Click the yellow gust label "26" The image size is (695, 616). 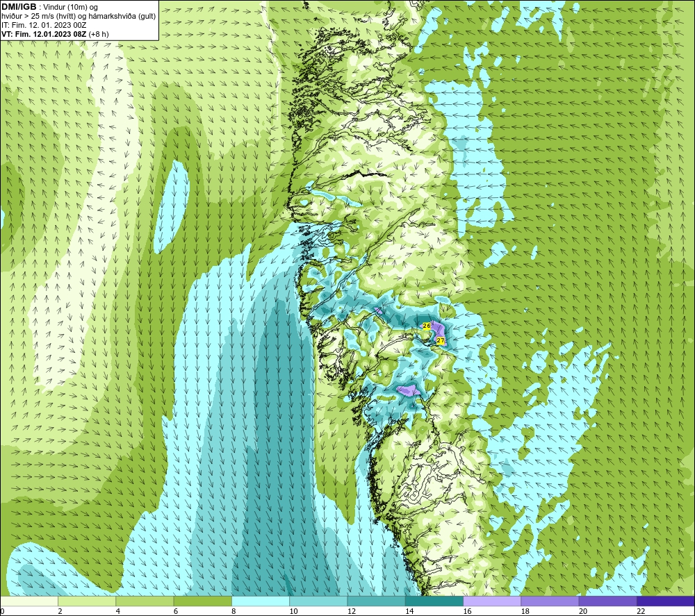(427, 326)
